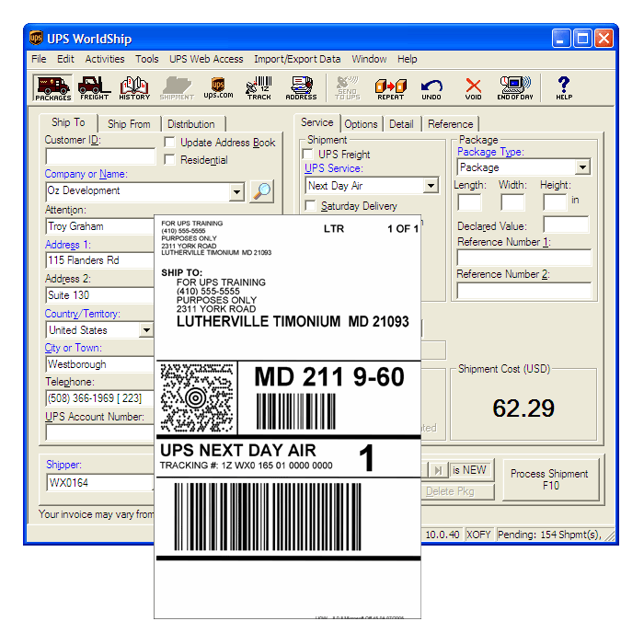Open the Package Type dropdown
Image resolution: width=644 pixels, height=644 pixels.
click(582, 167)
